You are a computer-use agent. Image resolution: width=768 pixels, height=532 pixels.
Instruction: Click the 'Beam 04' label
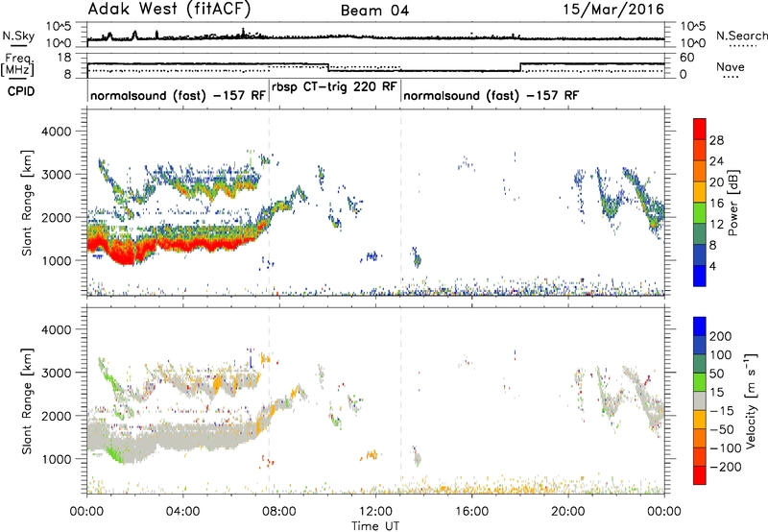374,11
